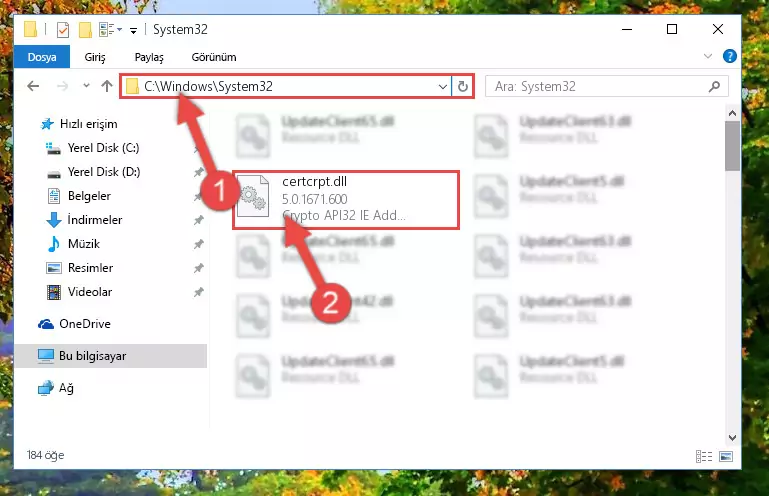Select the certcrpt.dll file name
The width and height of the screenshot is (769, 496).
314,182
